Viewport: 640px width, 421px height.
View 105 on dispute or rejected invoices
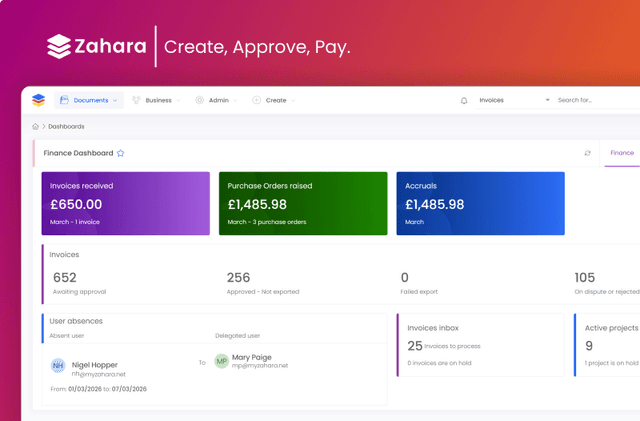click(x=607, y=283)
